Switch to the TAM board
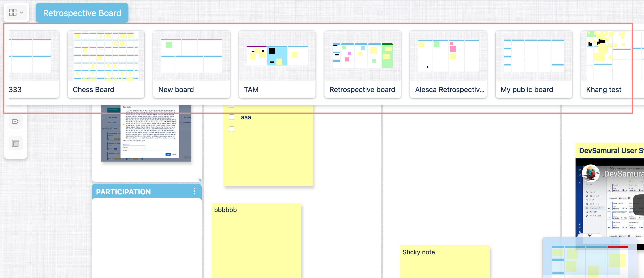Image resolution: width=644 pixels, height=278 pixels. click(x=277, y=64)
